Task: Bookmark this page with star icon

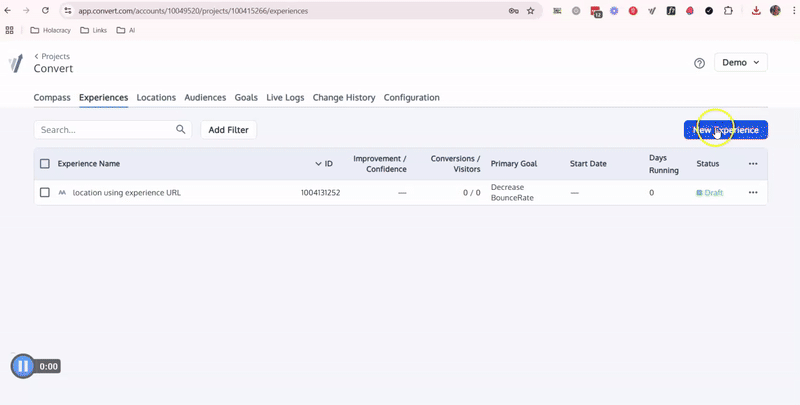Action: pyautogui.click(x=530, y=11)
